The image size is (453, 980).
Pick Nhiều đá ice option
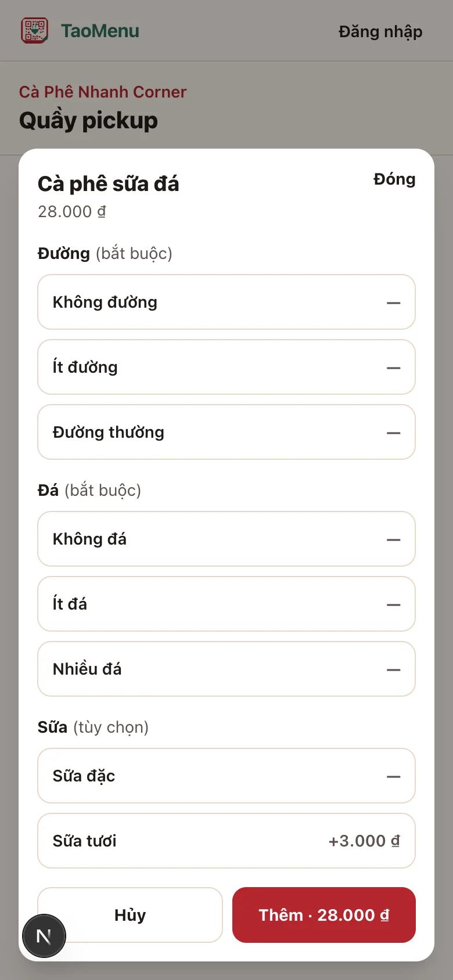click(227, 669)
